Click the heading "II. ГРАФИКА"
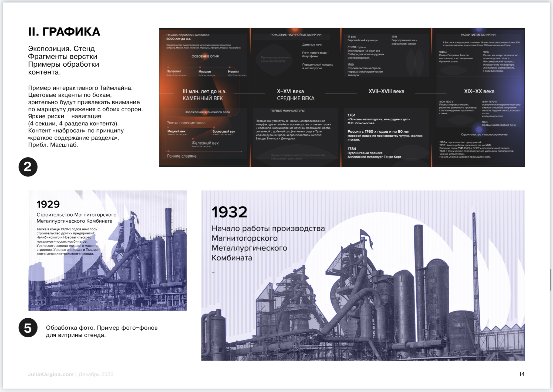This screenshot has width=553, height=392. pos(64,32)
